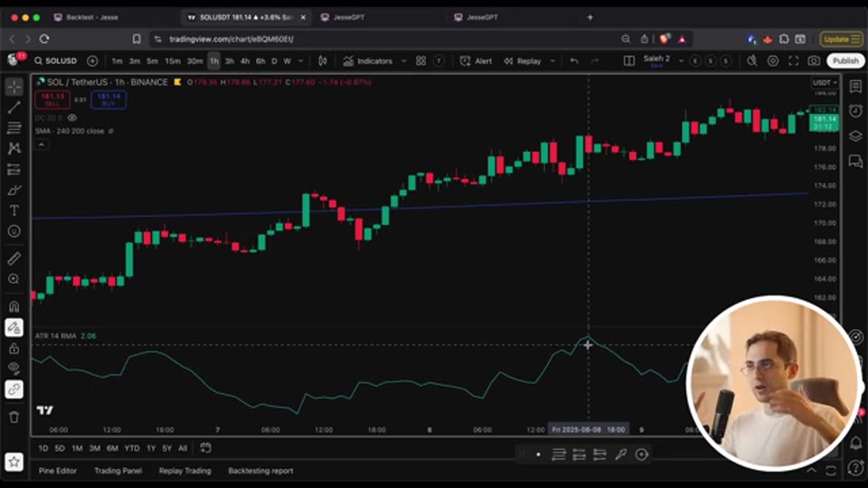This screenshot has height=488, width=868.
Task: Select the D daily timeframe
Action: tap(274, 61)
